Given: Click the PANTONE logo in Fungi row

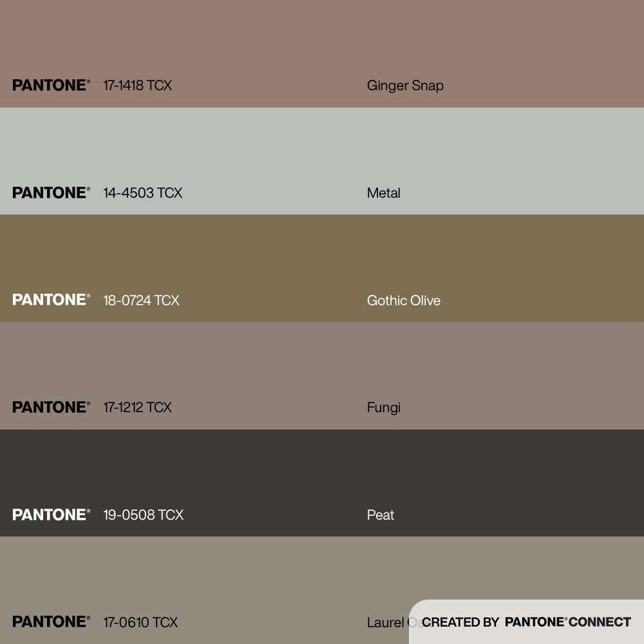Looking at the screenshot, I should (51, 407).
